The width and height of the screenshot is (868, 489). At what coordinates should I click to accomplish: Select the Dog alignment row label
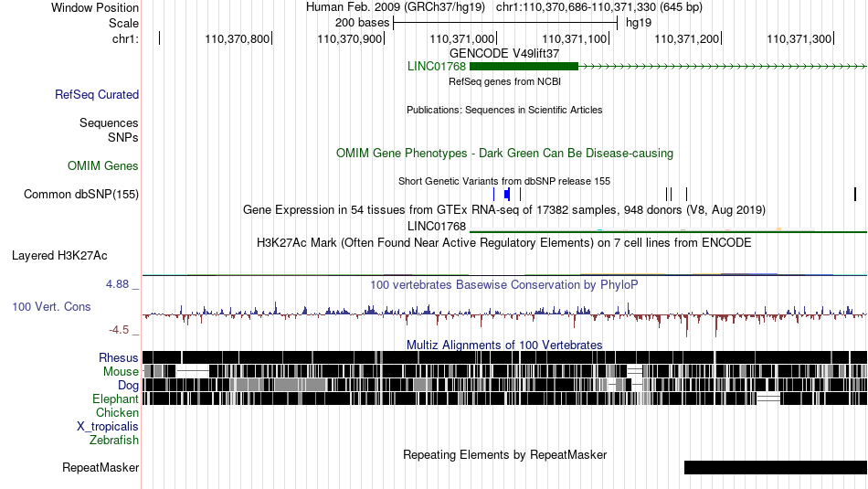coord(128,386)
